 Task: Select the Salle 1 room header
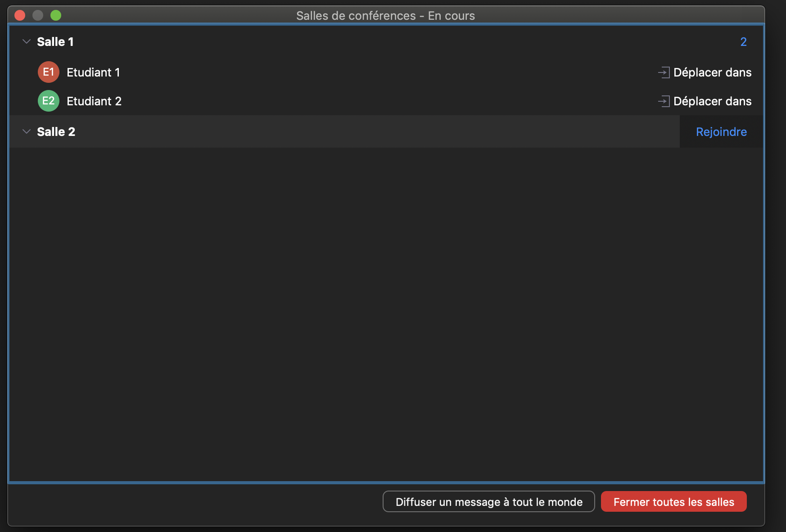click(55, 42)
